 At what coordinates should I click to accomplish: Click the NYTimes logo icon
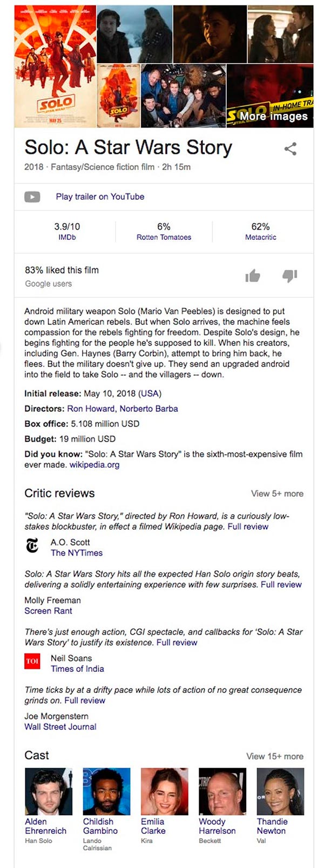pos(32,547)
